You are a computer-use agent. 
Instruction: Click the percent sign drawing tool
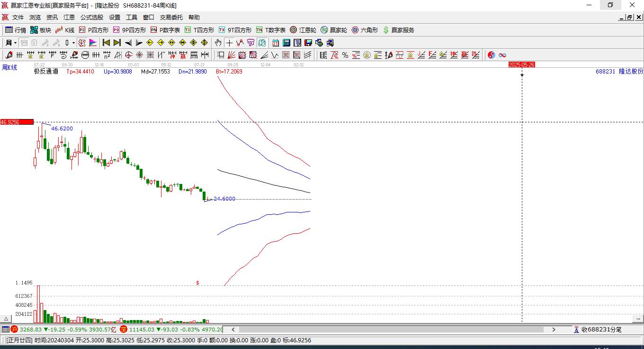coord(345,55)
